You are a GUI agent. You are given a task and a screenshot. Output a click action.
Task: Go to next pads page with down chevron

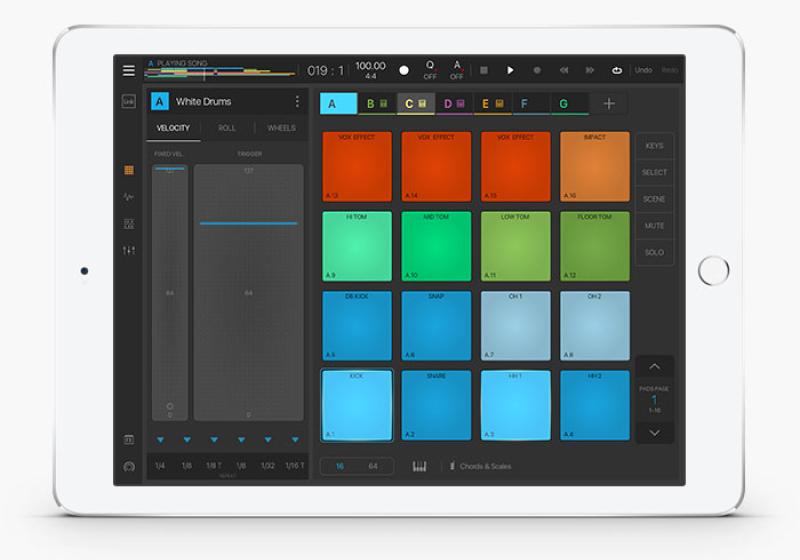tap(655, 432)
